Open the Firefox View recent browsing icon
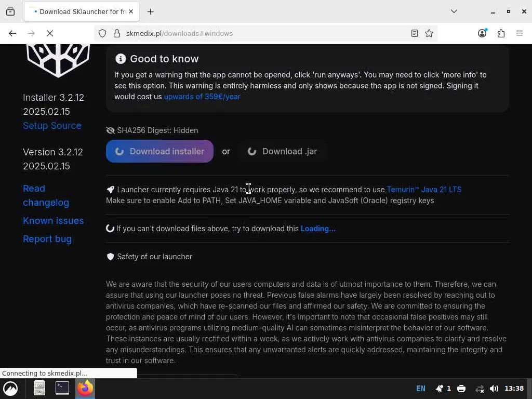The width and height of the screenshot is (532, 399). coord(10,11)
